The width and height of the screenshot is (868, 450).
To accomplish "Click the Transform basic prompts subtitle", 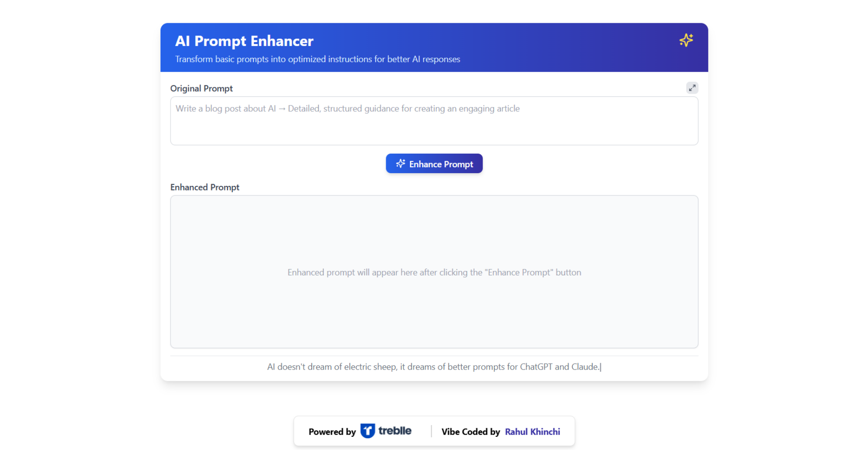I will 317,59.
